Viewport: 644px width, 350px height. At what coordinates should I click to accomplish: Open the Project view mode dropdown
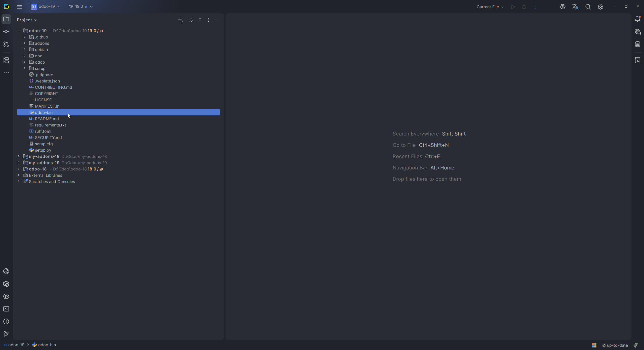coord(27,20)
